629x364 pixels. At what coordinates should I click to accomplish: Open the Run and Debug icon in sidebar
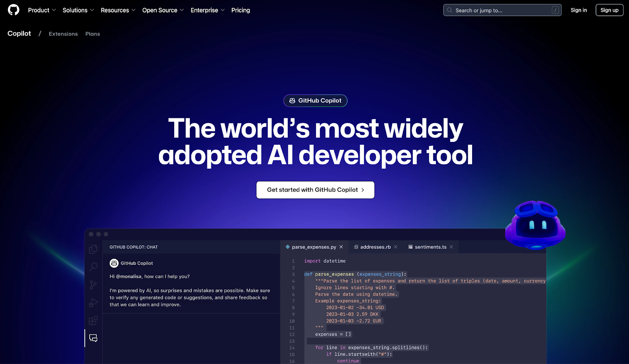(93, 303)
